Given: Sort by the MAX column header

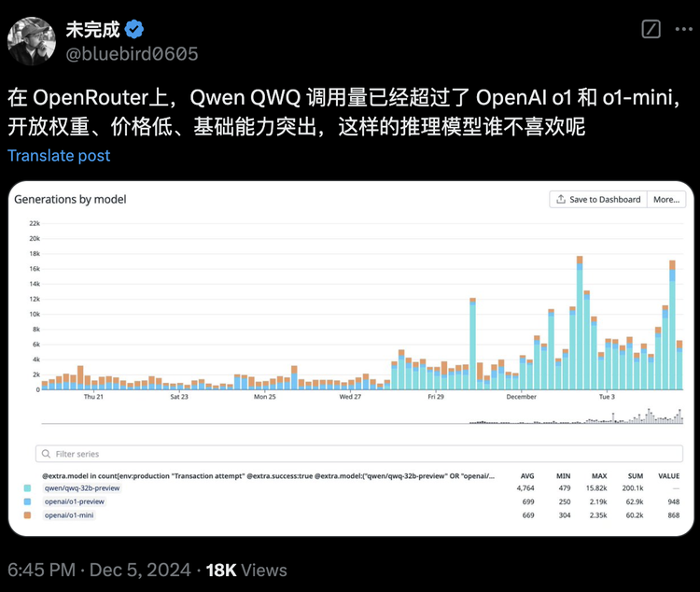Looking at the screenshot, I should coord(599,476).
